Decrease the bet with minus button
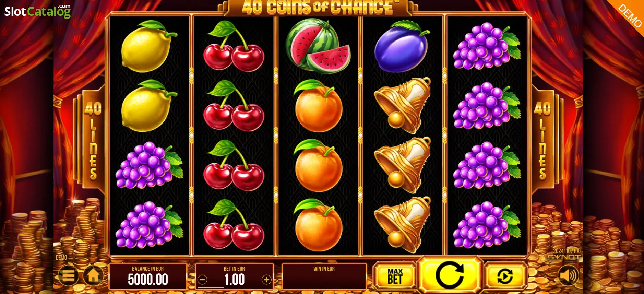 [x=203, y=280]
